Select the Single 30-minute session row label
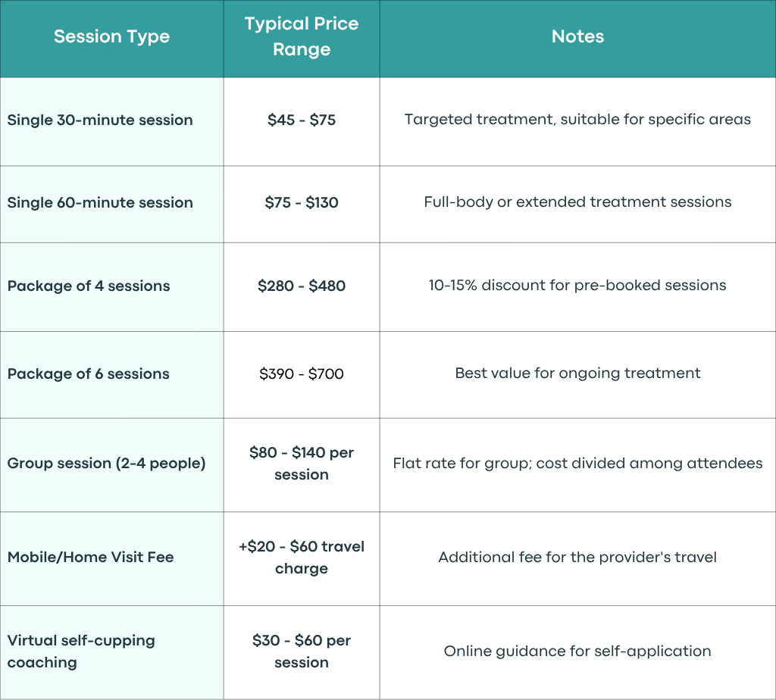 [100, 120]
